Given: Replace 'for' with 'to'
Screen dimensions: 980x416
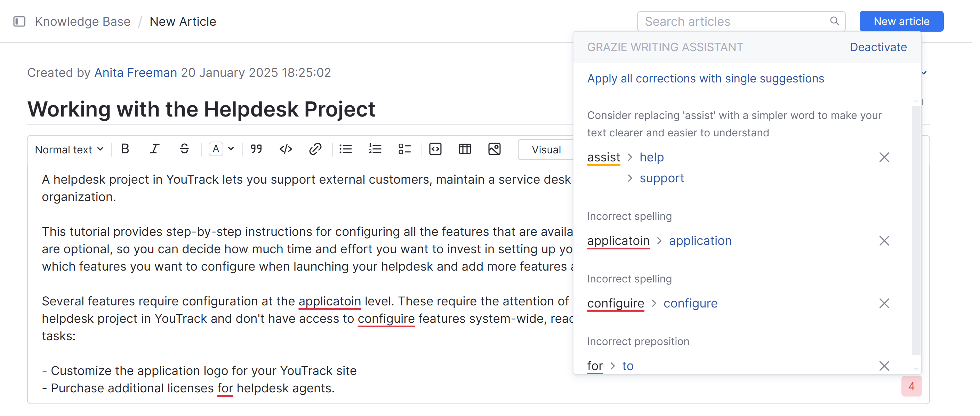Looking at the screenshot, I should [x=628, y=366].
